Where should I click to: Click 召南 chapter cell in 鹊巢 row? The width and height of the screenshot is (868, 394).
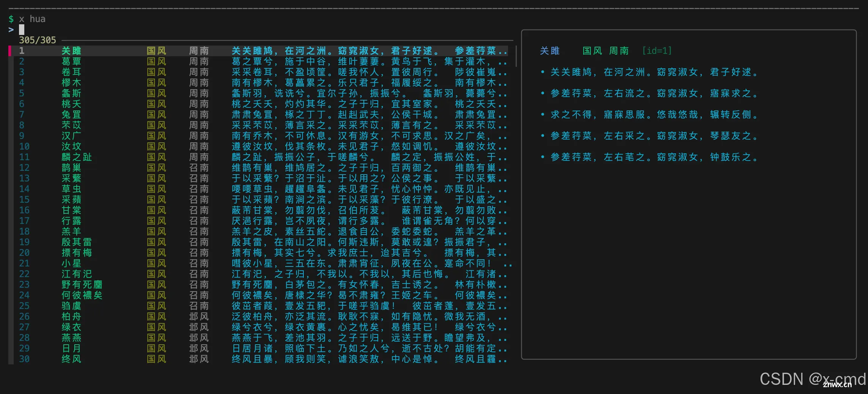(x=199, y=168)
